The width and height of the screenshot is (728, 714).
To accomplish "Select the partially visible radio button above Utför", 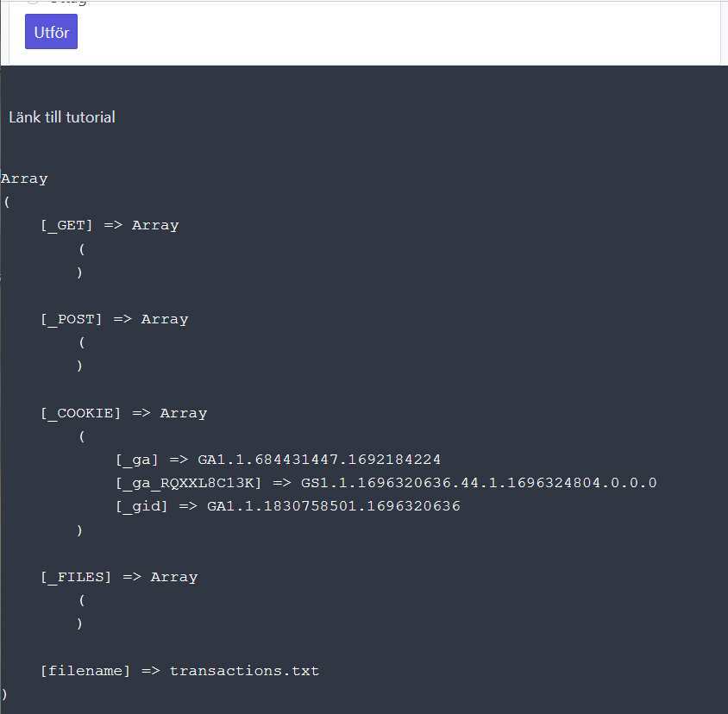I will (x=33, y=2).
